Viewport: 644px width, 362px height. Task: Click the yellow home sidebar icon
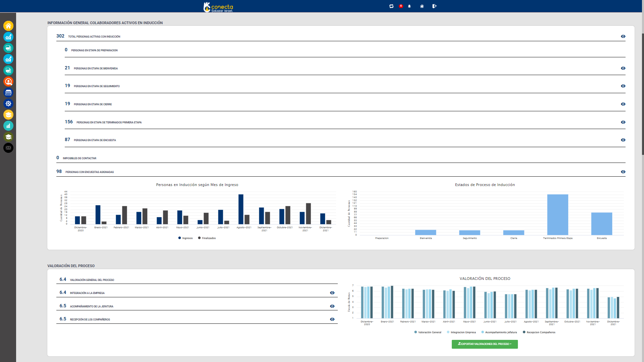point(8,26)
